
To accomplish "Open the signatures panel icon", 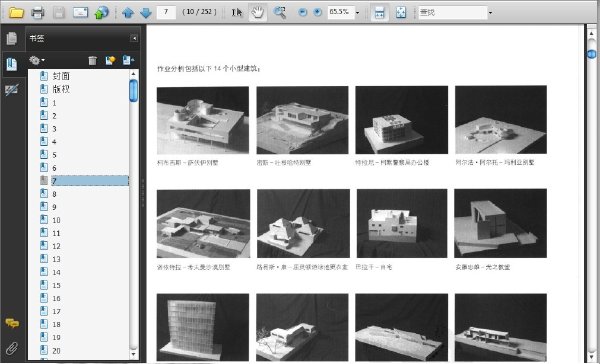I will point(12,90).
